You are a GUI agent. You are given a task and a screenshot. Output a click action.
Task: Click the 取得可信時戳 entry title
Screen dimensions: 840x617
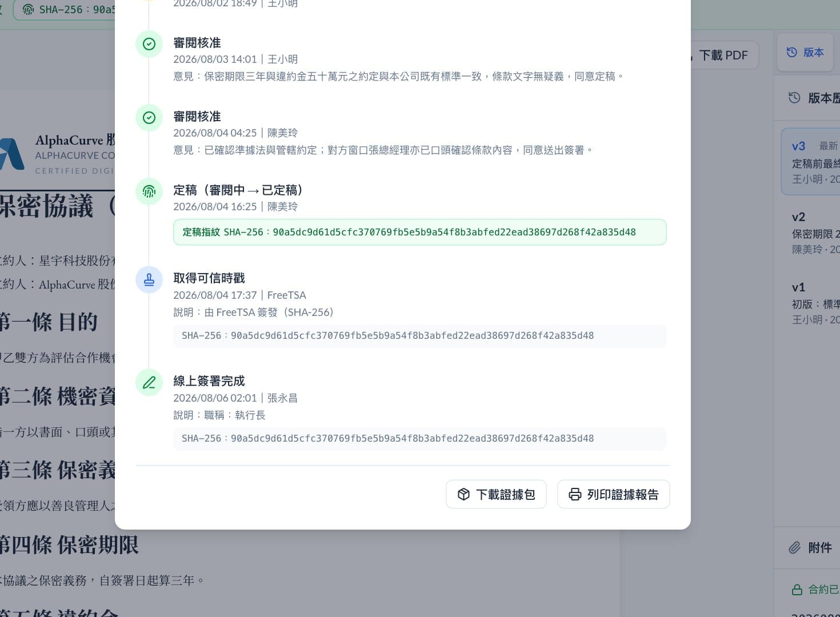209,278
